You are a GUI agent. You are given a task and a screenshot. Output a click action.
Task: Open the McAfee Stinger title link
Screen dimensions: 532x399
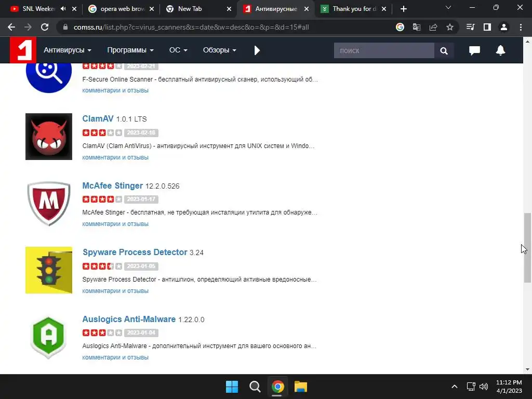113,185
